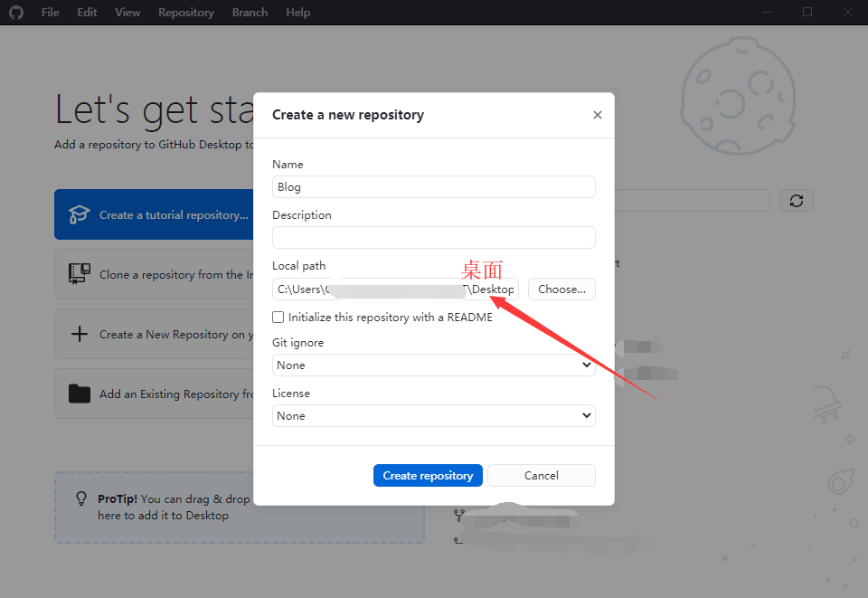This screenshot has height=598, width=868.
Task: Click the Local path text field
Action: [395, 289]
